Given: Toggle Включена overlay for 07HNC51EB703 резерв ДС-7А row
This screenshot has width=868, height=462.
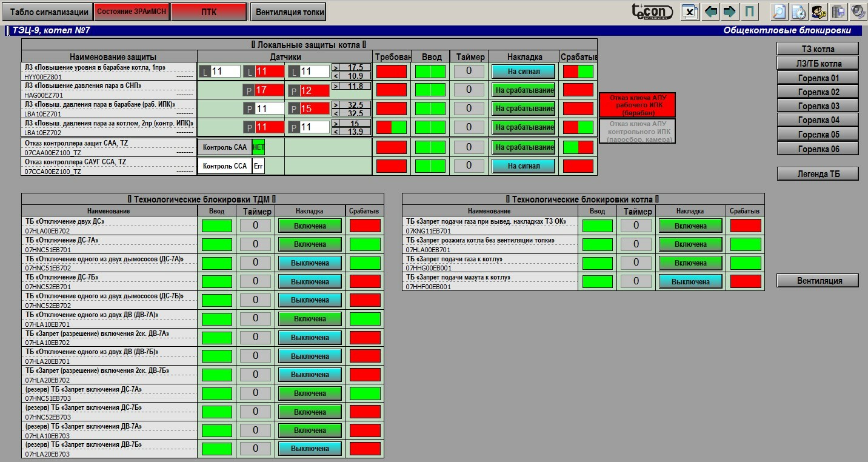Looking at the screenshot, I should [310, 393].
